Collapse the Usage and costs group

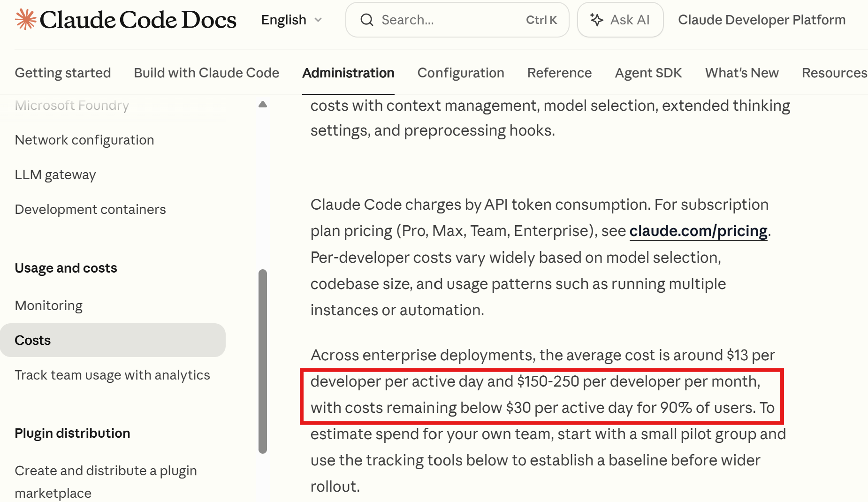pyautogui.click(x=66, y=267)
